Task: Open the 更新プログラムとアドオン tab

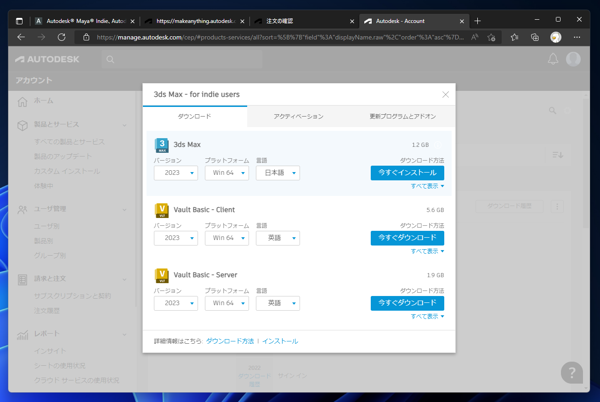Action: point(403,116)
